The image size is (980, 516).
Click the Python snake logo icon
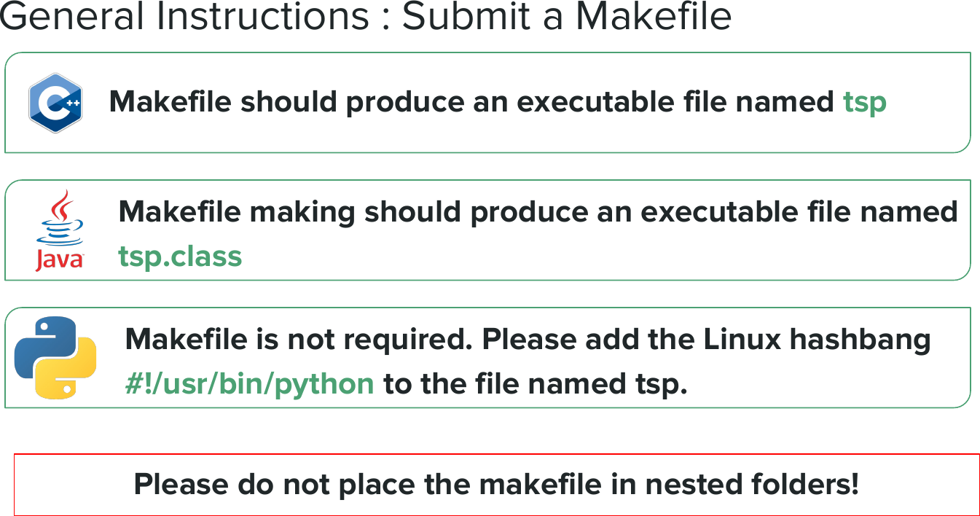[55, 358]
